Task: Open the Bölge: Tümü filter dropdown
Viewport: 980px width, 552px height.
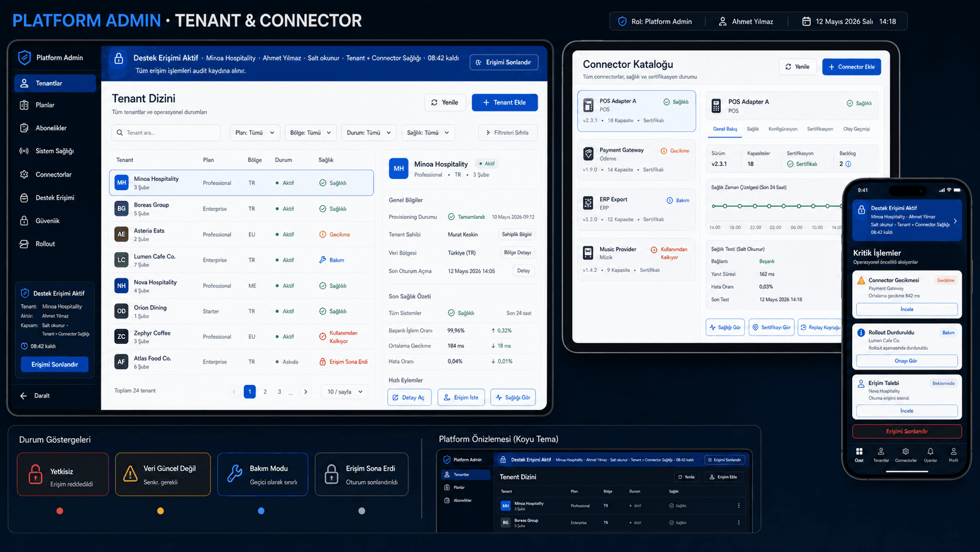Action: coord(311,133)
